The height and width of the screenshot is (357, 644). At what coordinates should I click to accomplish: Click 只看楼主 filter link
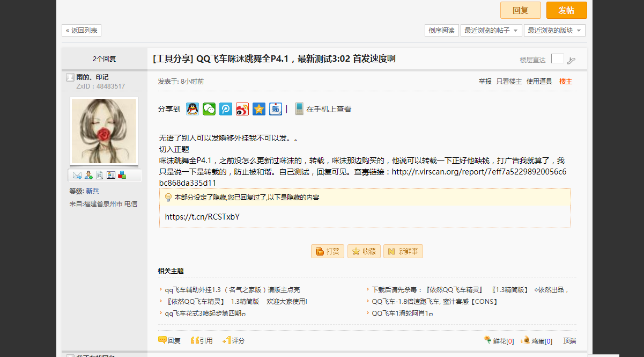click(x=509, y=82)
